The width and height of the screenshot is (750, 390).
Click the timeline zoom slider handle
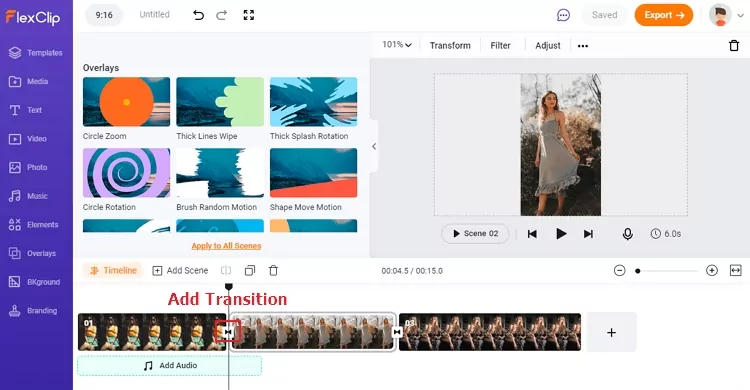pos(638,271)
